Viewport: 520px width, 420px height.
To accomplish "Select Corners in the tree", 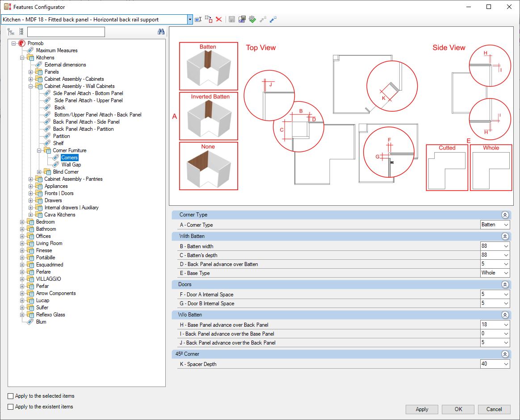I will (x=69, y=158).
